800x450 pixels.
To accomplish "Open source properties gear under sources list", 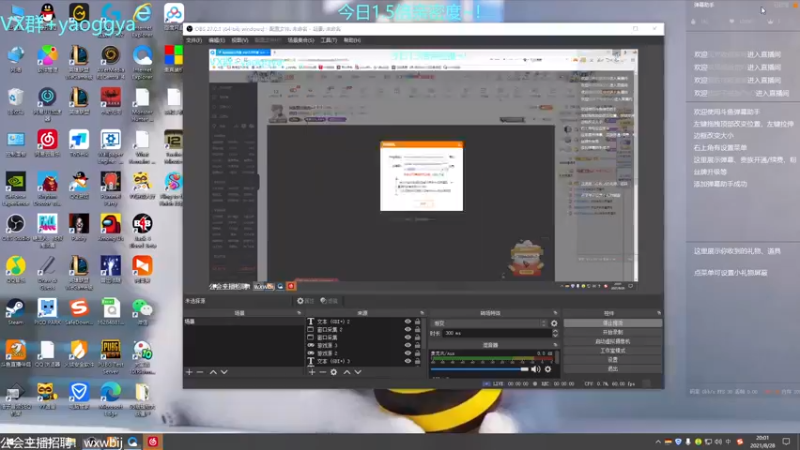I will tap(334, 372).
